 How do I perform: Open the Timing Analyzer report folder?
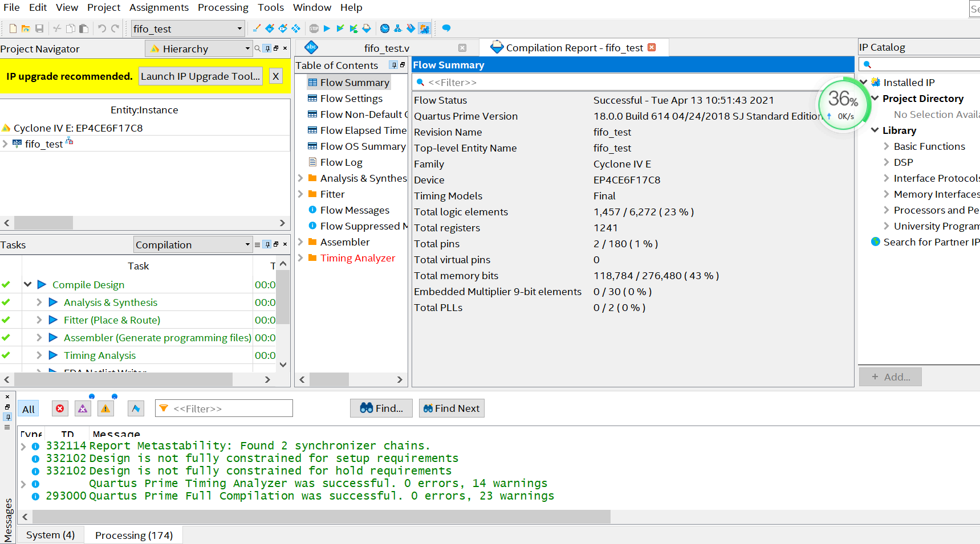point(357,258)
